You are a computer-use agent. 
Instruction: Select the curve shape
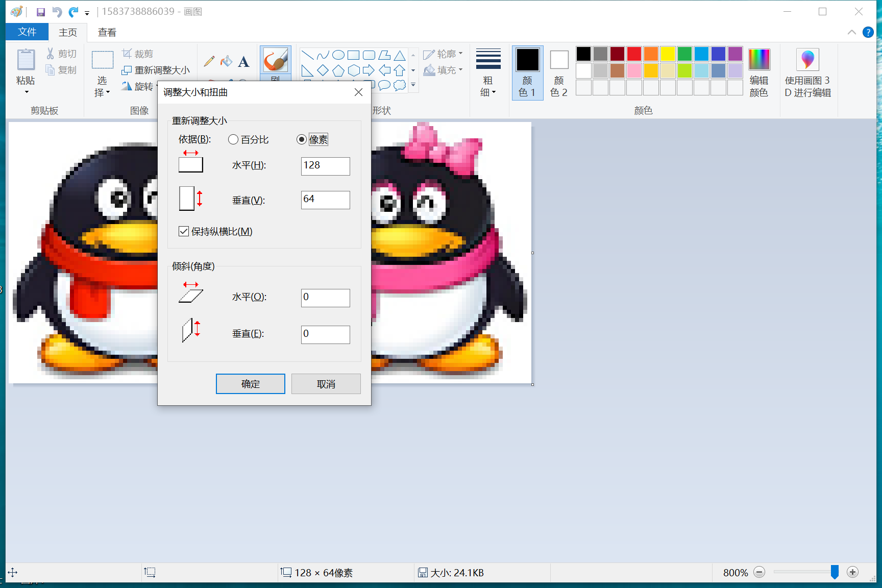point(323,55)
